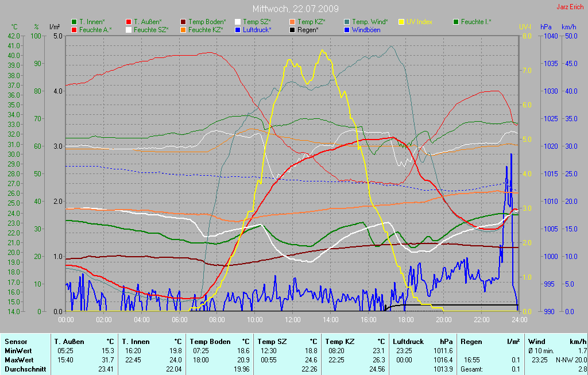Toggle the Feuchte A. legend entry

click(x=95, y=29)
